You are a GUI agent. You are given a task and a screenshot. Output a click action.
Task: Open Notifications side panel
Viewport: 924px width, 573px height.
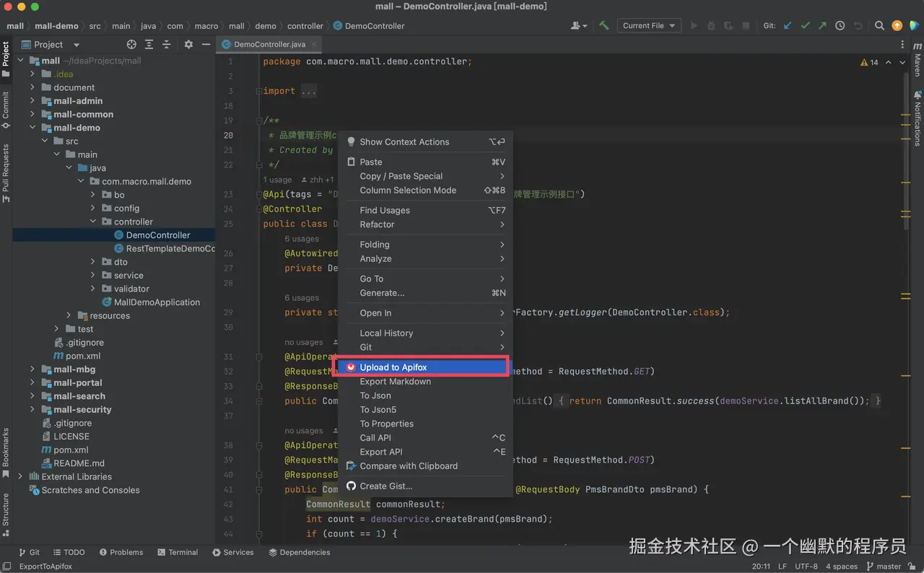click(x=918, y=118)
